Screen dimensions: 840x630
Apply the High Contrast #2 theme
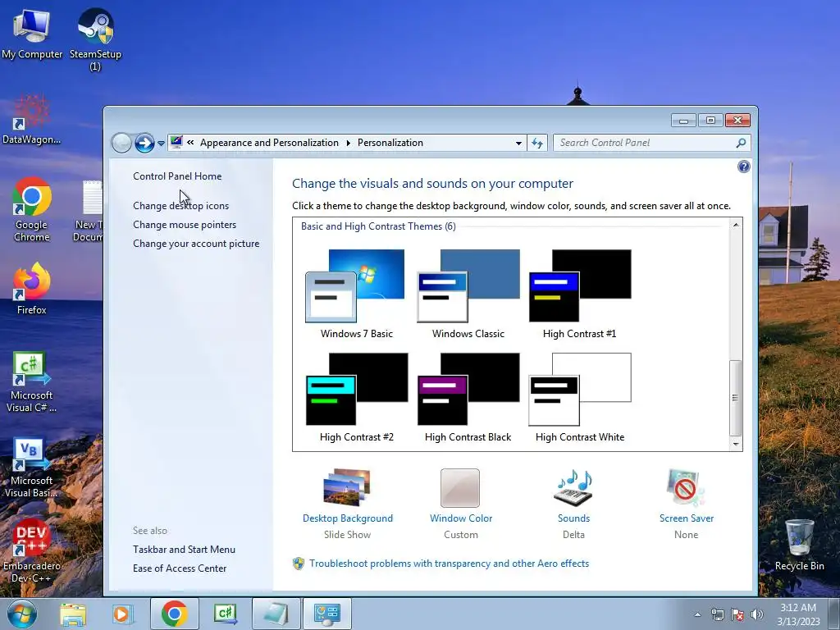pyautogui.click(x=356, y=397)
